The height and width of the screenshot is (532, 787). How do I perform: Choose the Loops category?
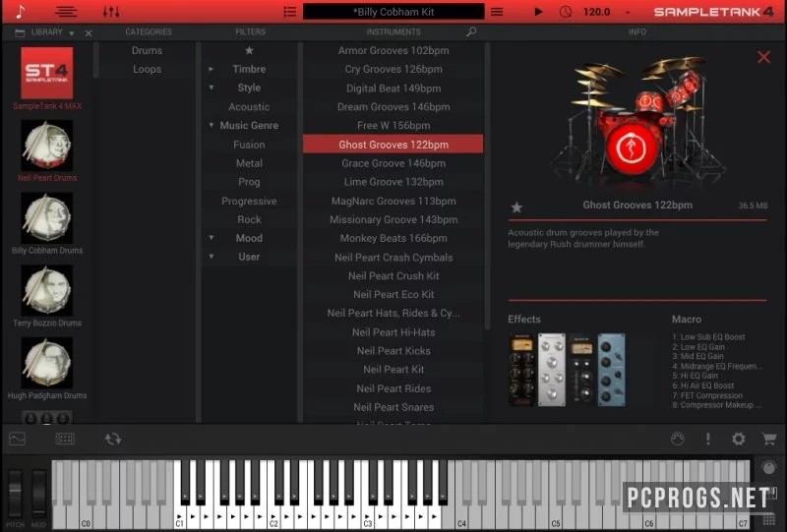point(147,69)
